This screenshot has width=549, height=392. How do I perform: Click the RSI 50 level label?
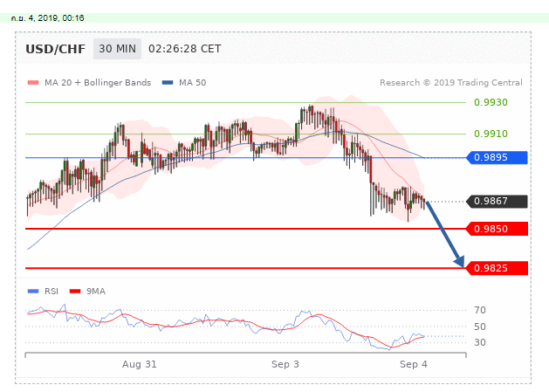[480, 327]
